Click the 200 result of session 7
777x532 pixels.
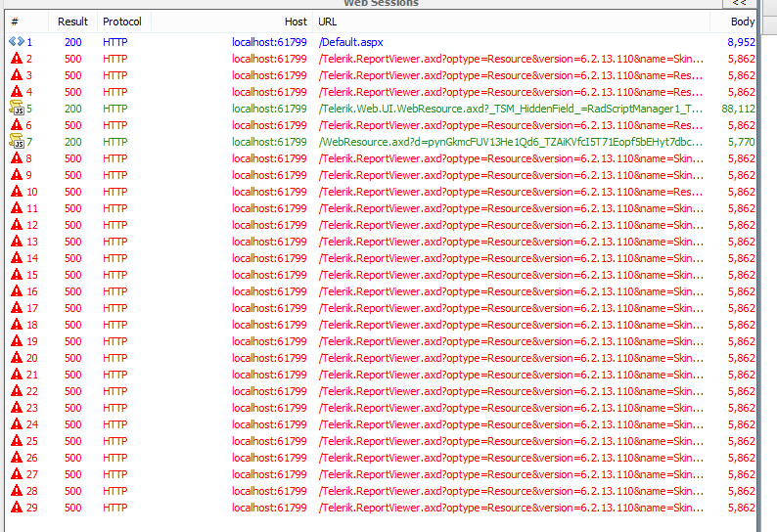tap(72, 142)
